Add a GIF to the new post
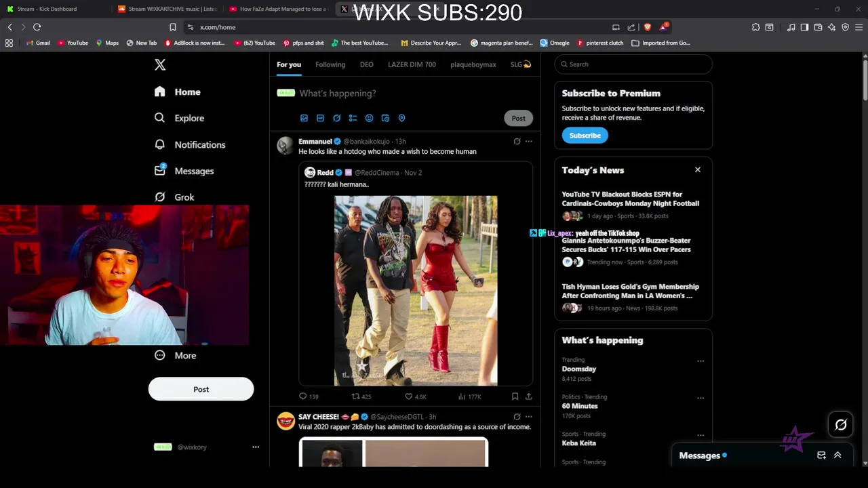This screenshot has width=868, height=488. tap(320, 118)
